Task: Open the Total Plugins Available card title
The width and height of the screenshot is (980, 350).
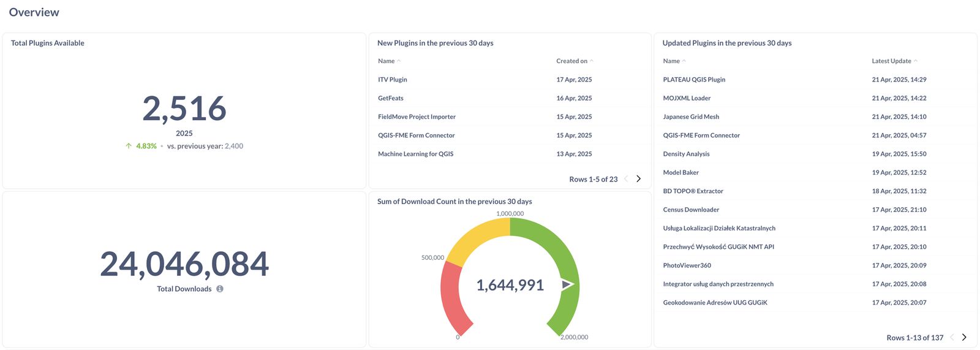Action: pyautogui.click(x=48, y=43)
